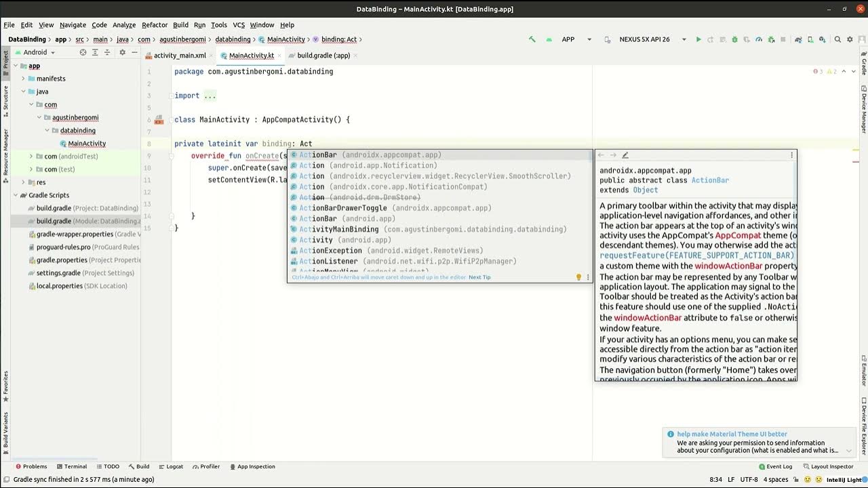Toggle the read-only lock icon in status bar
This screenshot has height=488, width=868.
coord(796,479)
